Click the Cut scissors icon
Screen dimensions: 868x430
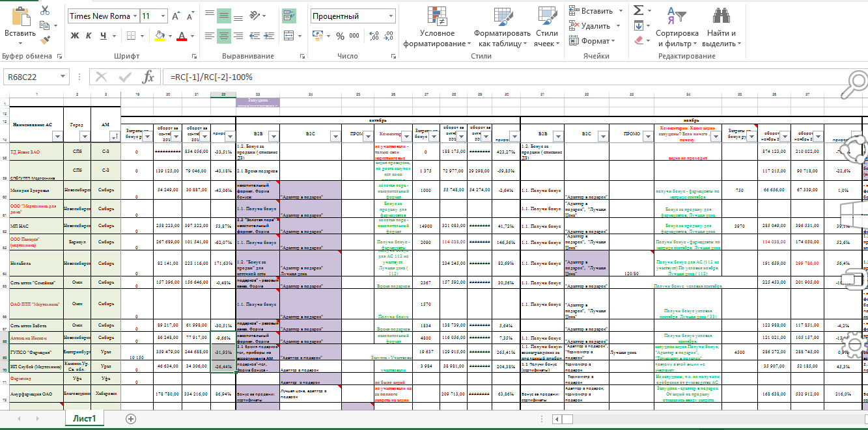[45, 10]
